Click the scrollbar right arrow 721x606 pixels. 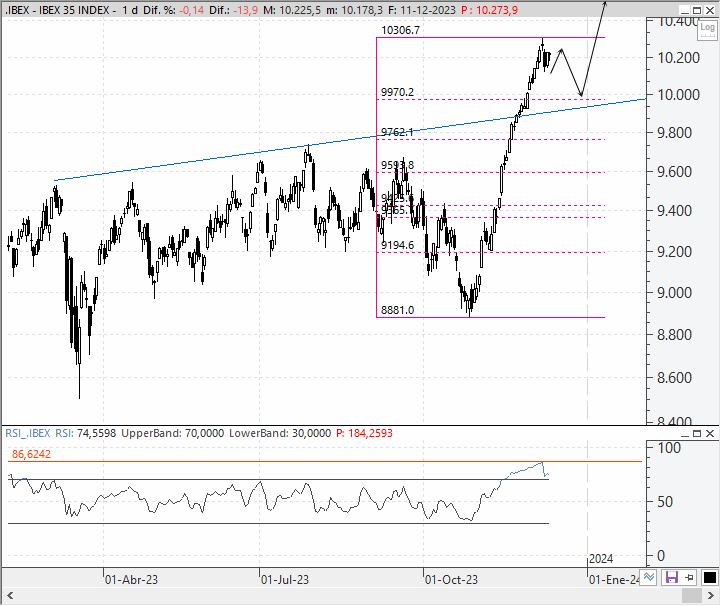pyautogui.click(x=710, y=596)
